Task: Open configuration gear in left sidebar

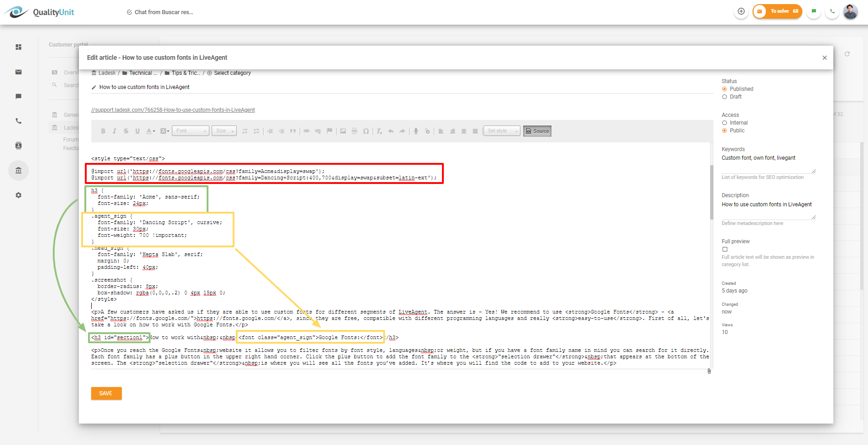Action: [18, 195]
